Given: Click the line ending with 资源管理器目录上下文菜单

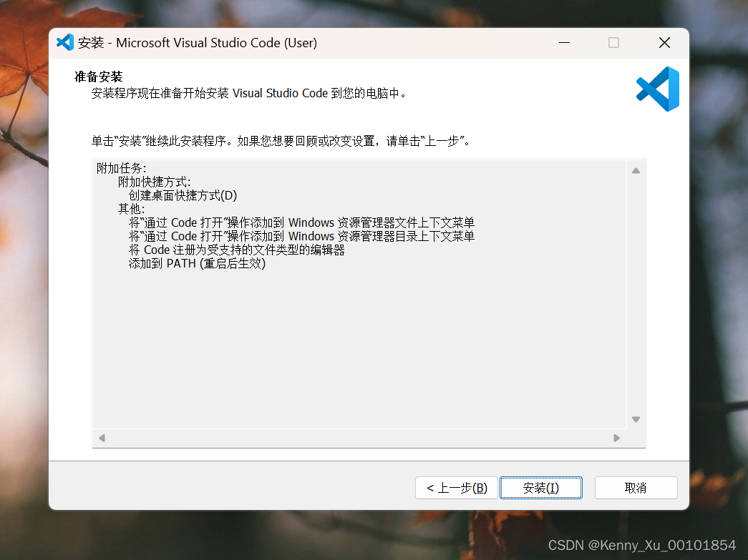Looking at the screenshot, I should [x=301, y=237].
